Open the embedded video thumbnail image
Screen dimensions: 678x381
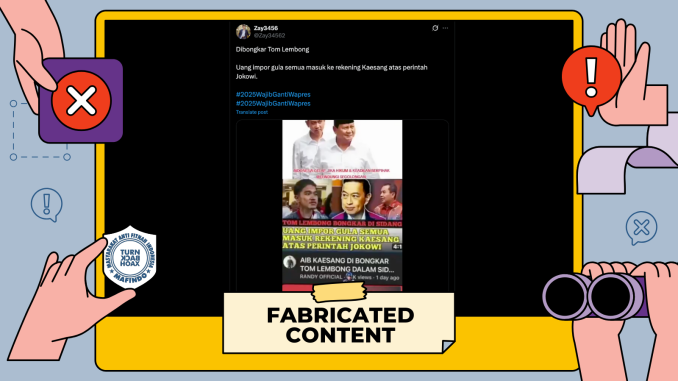point(342,205)
